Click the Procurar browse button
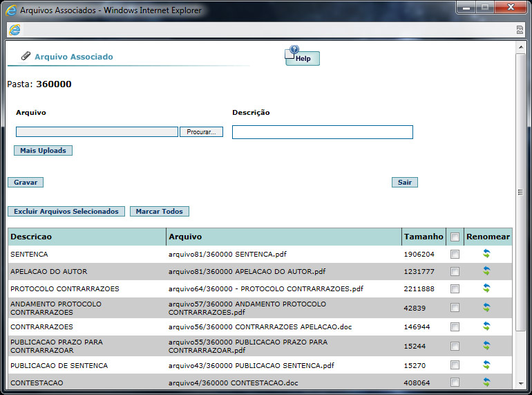 click(201, 132)
